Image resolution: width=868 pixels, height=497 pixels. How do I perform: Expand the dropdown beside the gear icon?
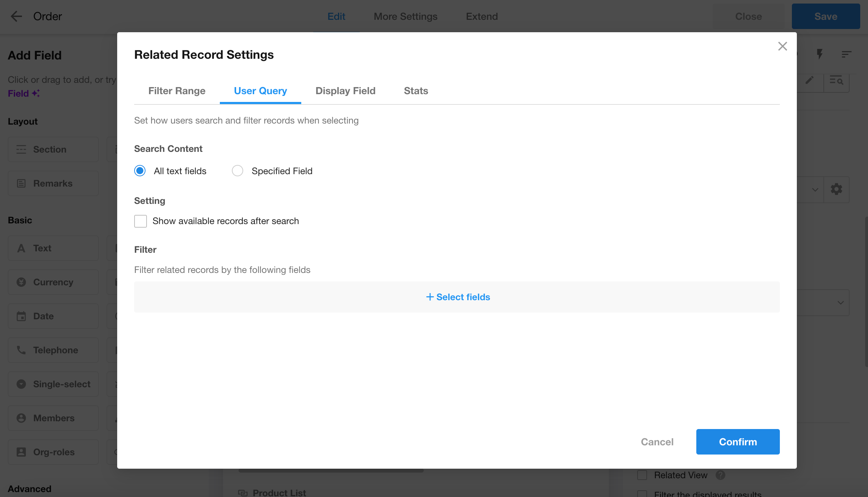point(815,189)
